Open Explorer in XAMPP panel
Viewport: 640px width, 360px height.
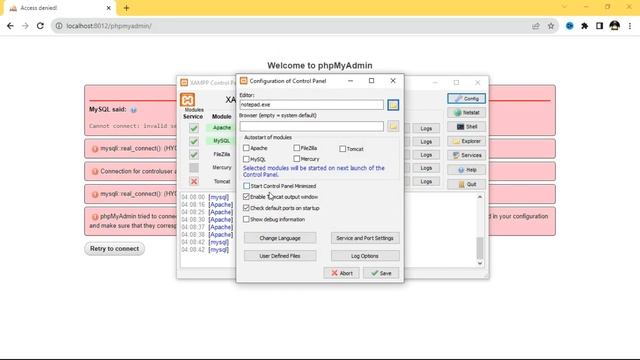(x=467, y=141)
